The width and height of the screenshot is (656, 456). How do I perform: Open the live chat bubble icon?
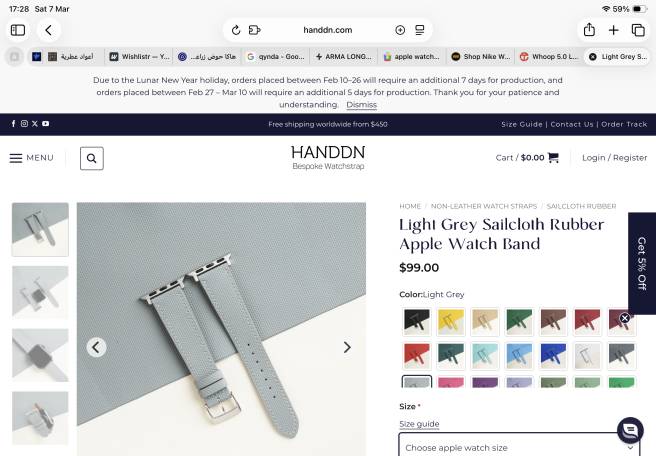coord(630,430)
